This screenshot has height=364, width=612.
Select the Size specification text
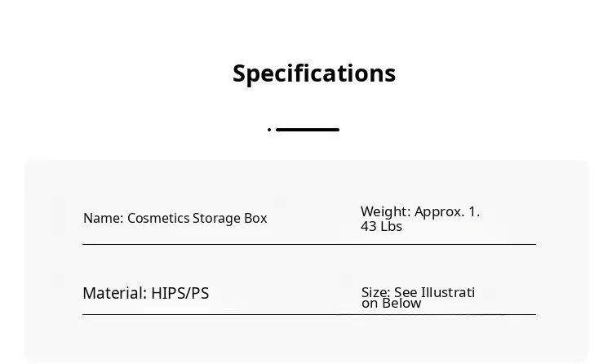pyautogui.click(x=418, y=298)
